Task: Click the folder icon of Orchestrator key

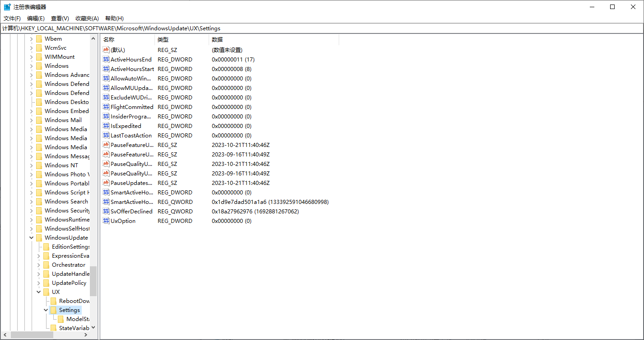Action: pyautogui.click(x=46, y=264)
